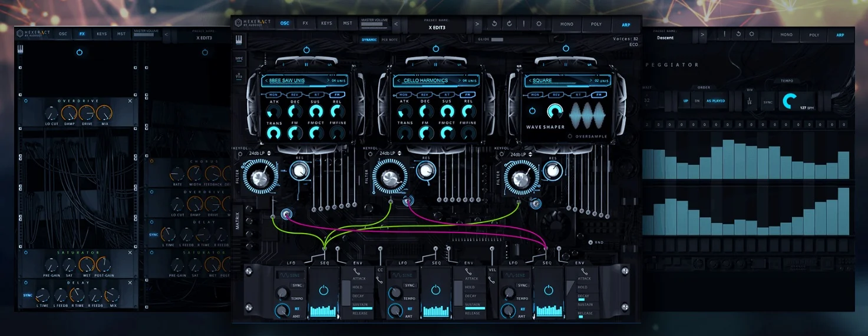Adjust MASTER VOLUME slider in center window
The image size is (868, 336).
pos(375,25)
